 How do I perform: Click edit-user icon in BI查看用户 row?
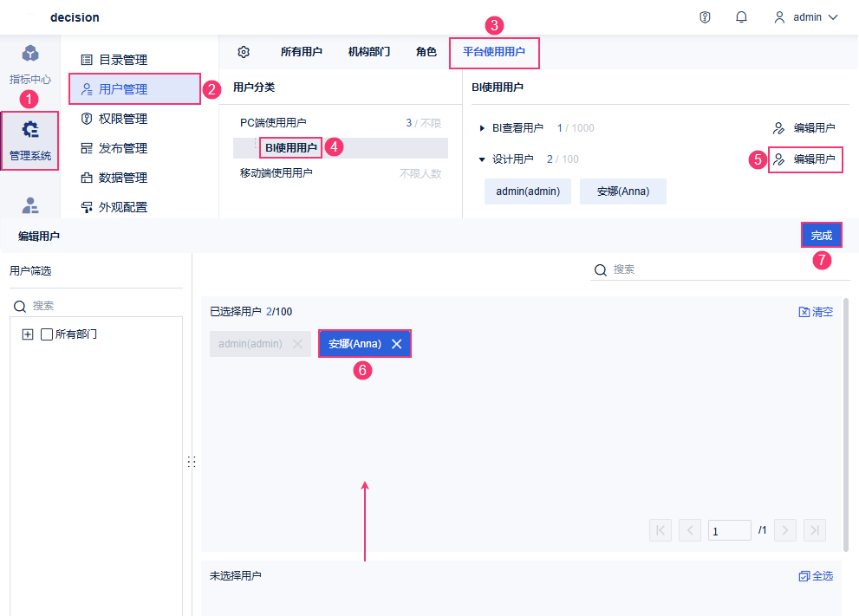(x=778, y=128)
